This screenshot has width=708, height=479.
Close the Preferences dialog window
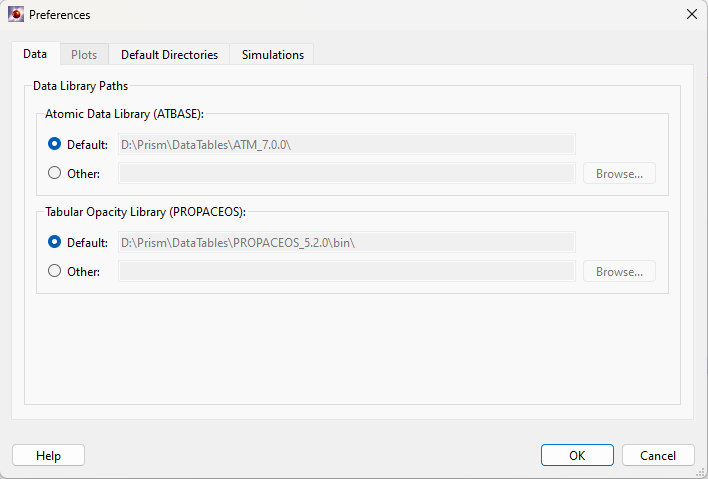pos(691,15)
